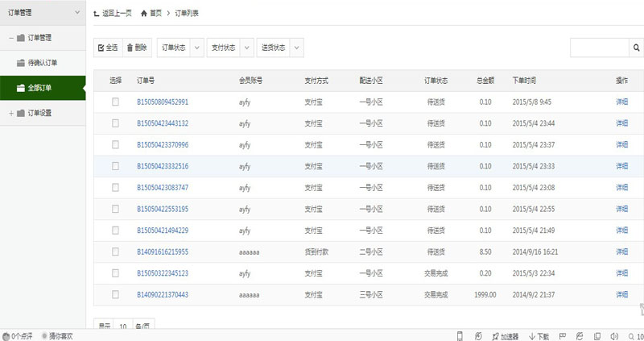This screenshot has width=644, height=341.
Task: Select 全部订单 in the sidebar
Action: click(x=40, y=87)
